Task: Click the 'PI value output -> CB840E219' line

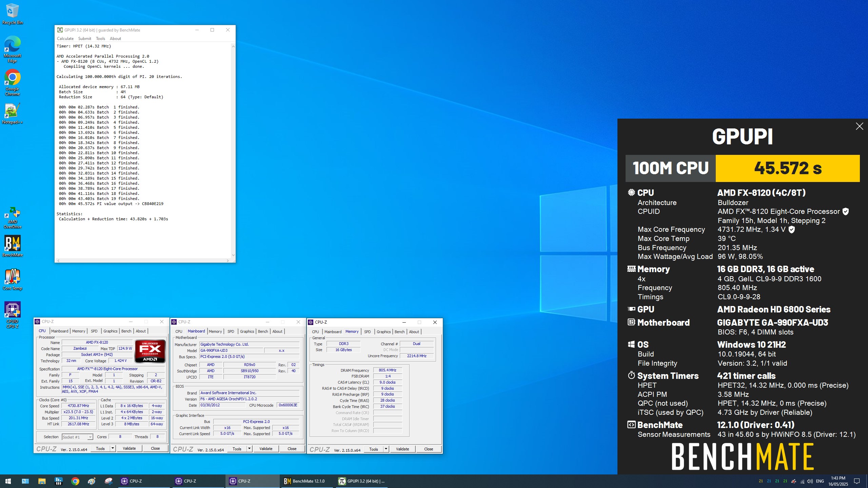Action: pos(130,204)
